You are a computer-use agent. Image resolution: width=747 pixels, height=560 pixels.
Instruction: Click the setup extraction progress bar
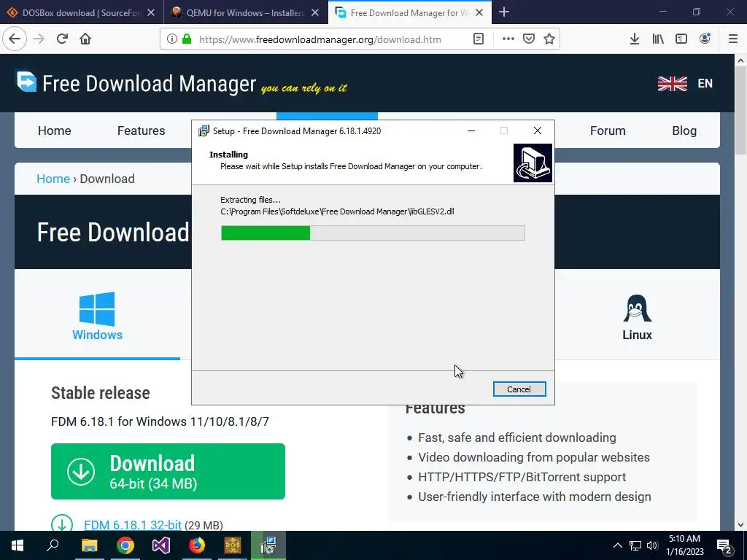coord(373,233)
